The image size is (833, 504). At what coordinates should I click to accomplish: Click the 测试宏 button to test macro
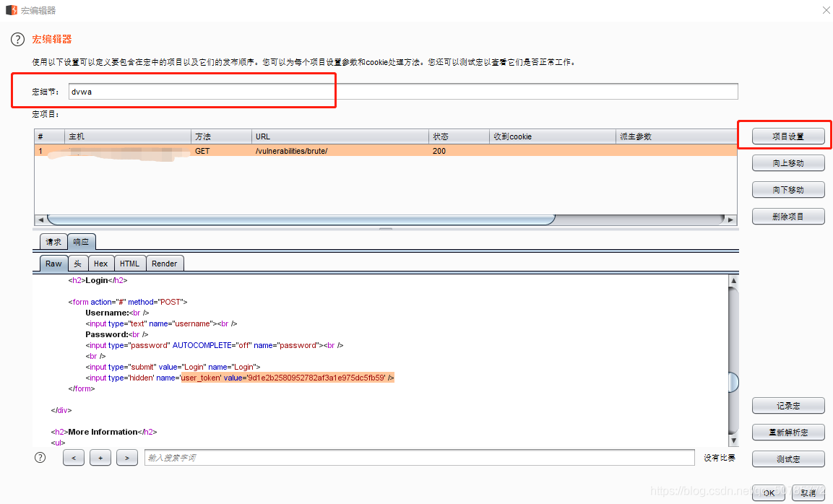[787, 459]
